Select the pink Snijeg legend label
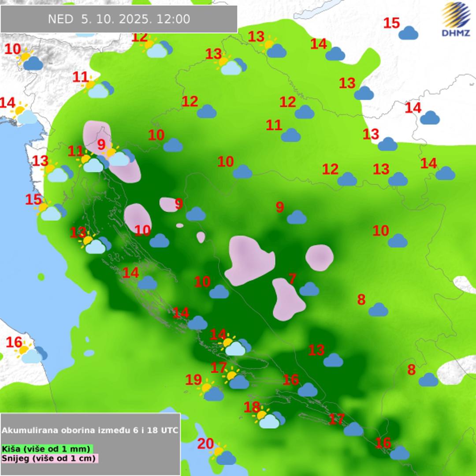 coord(49,458)
